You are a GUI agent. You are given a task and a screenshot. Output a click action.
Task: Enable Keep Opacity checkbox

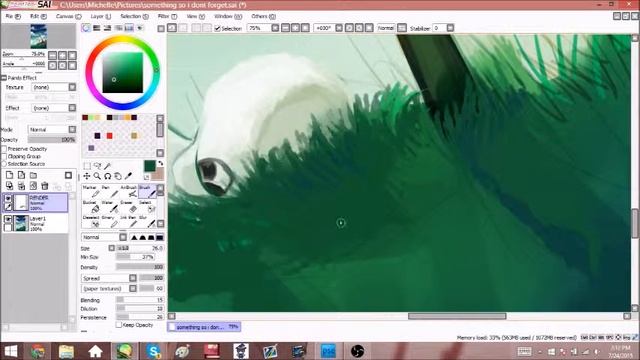coord(119,325)
